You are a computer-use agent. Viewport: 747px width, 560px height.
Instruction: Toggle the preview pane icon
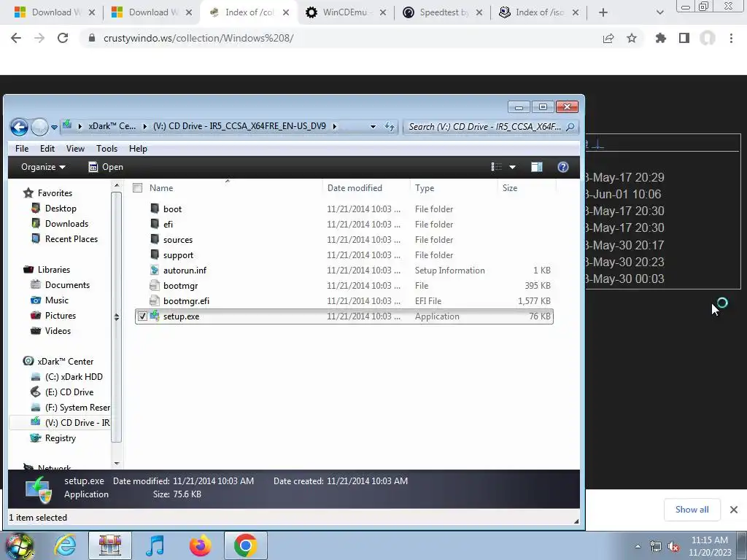coord(537,167)
